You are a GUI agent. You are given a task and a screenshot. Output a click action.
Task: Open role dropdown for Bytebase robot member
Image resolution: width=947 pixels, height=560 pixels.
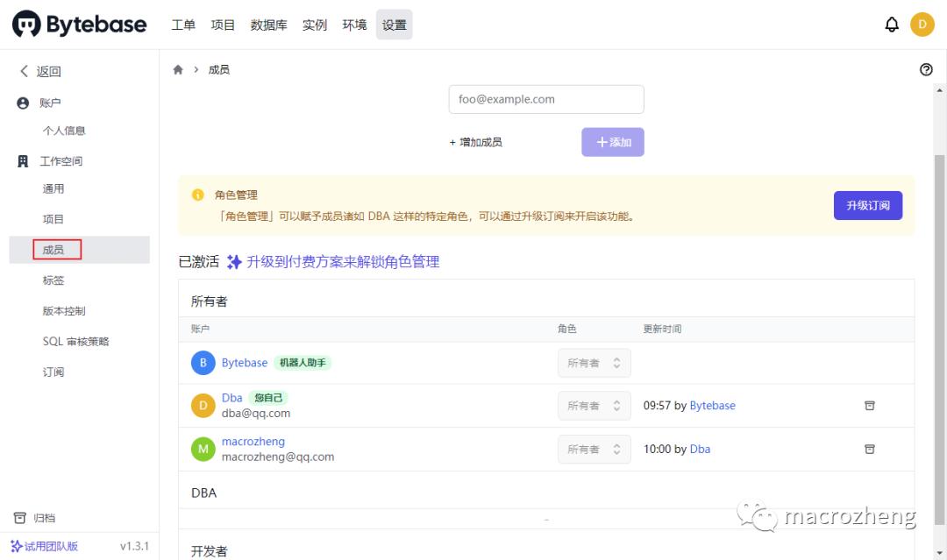595,362
